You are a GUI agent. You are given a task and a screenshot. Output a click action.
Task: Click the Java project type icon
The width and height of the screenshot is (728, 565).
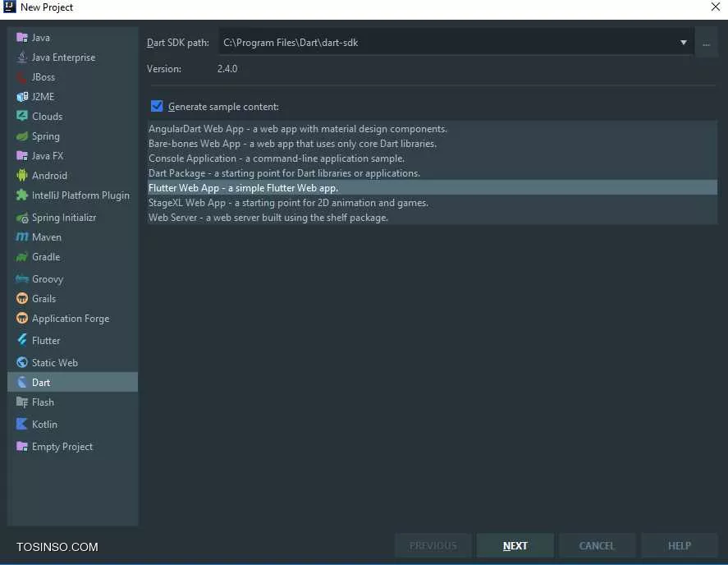pos(22,38)
